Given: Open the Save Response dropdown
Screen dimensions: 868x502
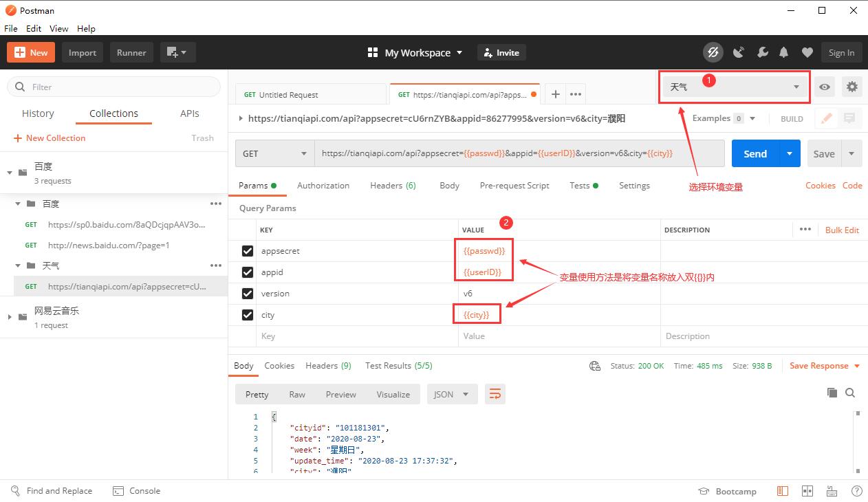Looking at the screenshot, I should click(825, 366).
